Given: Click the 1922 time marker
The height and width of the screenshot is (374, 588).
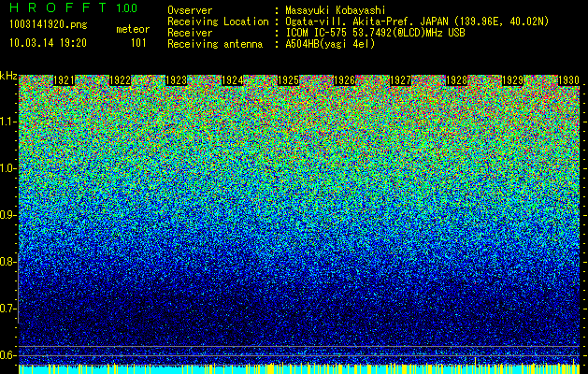Looking at the screenshot, I should (120, 80).
